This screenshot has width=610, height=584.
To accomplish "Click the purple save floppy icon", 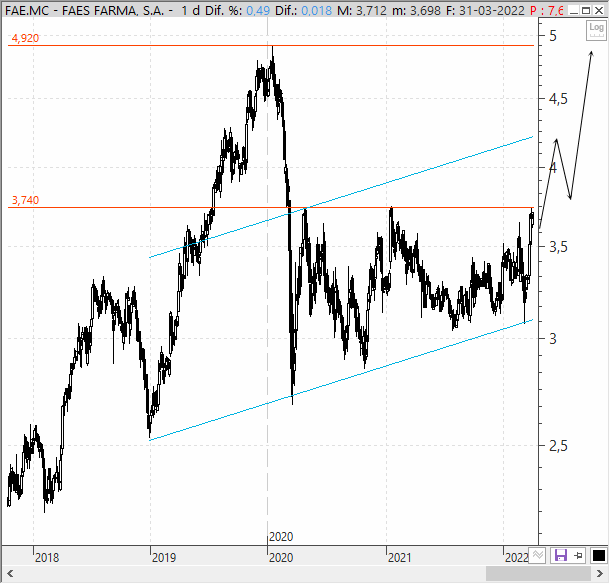I will click(561, 555).
